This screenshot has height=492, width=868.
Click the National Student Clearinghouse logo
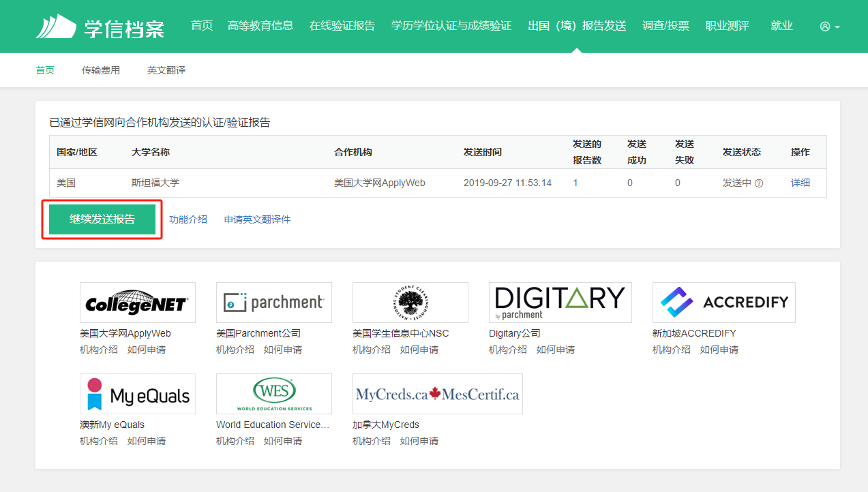(410, 303)
